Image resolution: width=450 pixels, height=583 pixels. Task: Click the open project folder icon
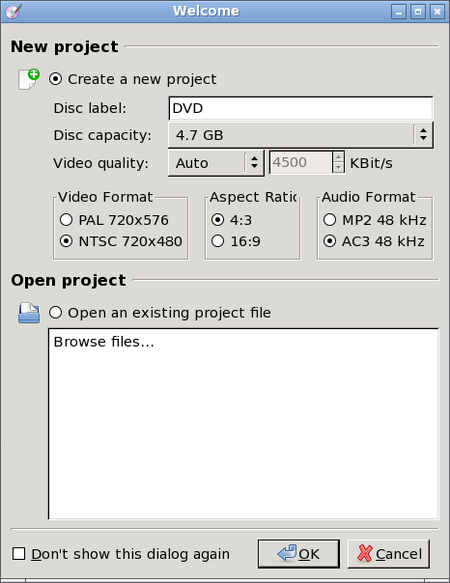[29, 313]
